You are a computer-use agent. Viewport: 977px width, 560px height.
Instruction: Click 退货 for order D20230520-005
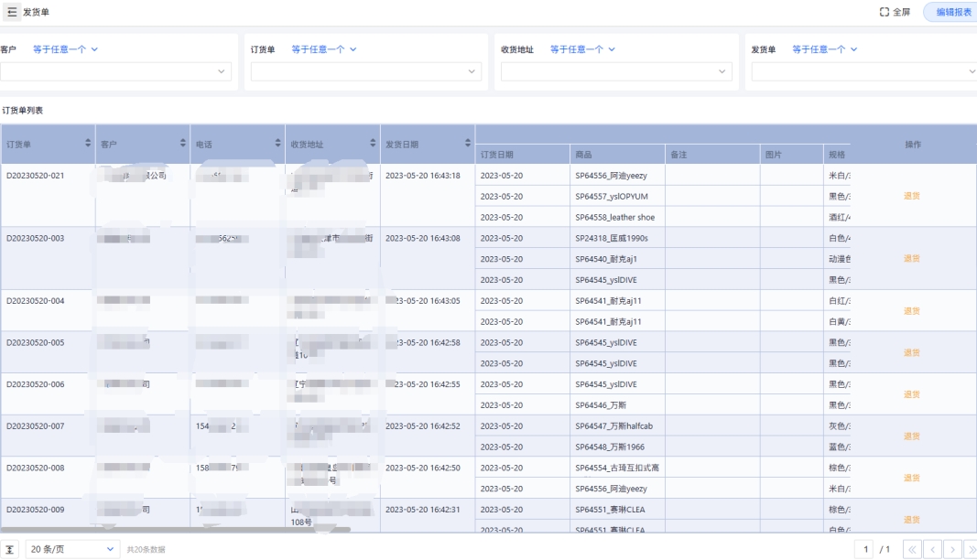pyautogui.click(x=912, y=352)
